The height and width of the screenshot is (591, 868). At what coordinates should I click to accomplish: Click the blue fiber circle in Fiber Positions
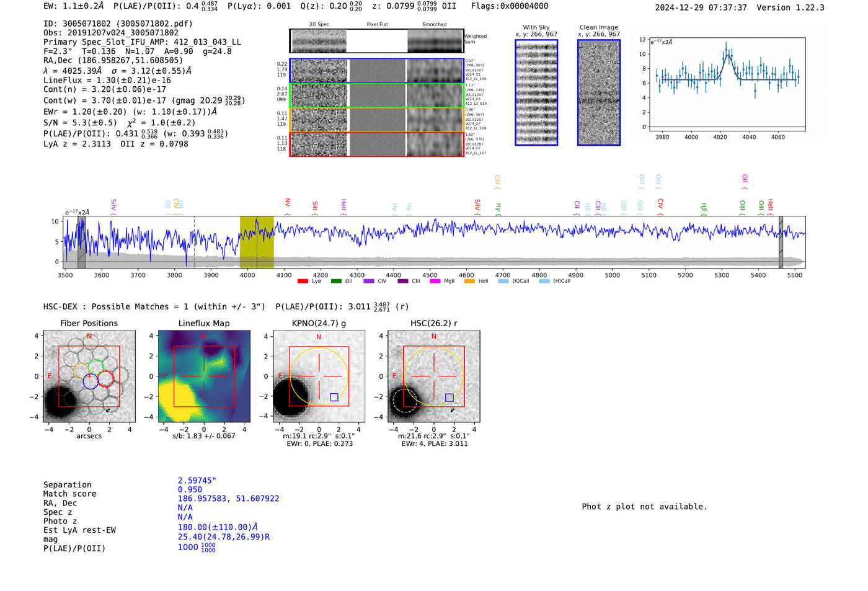pyautogui.click(x=91, y=382)
